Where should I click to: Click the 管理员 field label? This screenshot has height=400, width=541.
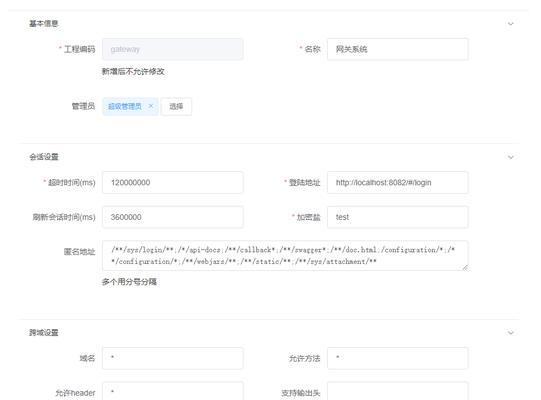pos(83,106)
